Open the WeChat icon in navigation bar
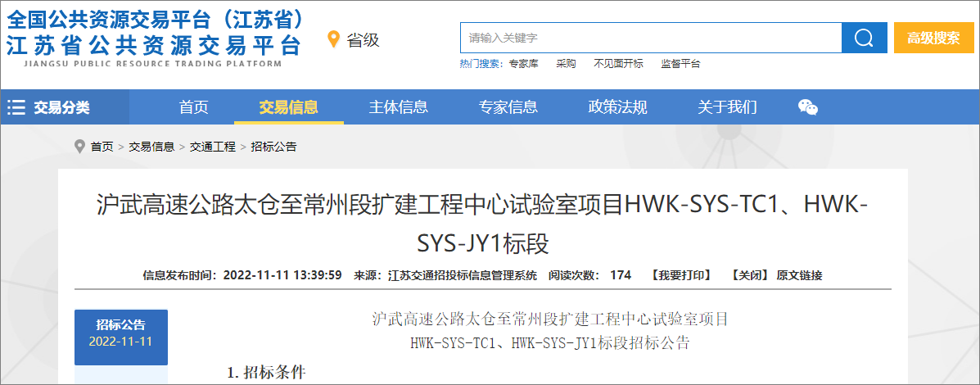The width and height of the screenshot is (980, 385). point(807,107)
